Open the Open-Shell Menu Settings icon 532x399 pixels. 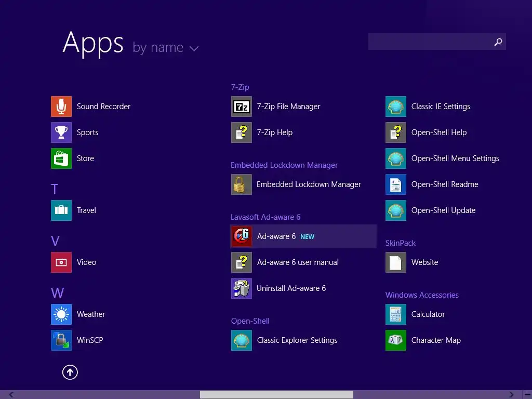coord(395,158)
